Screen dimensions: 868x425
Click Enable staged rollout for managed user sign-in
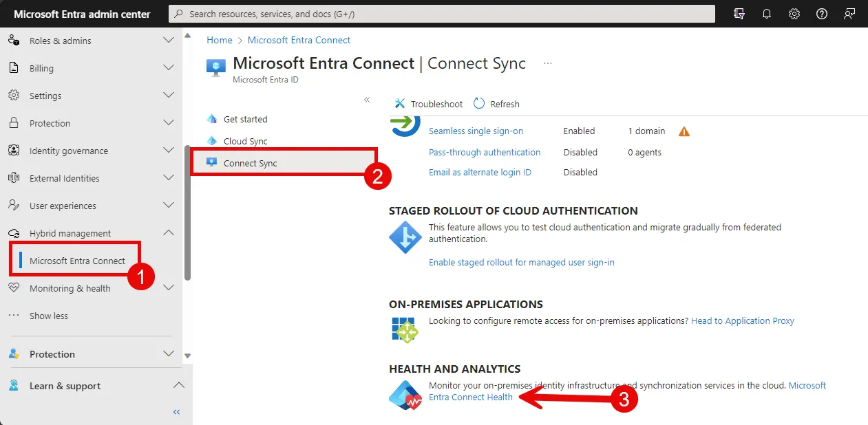click(x=521, y=262)
